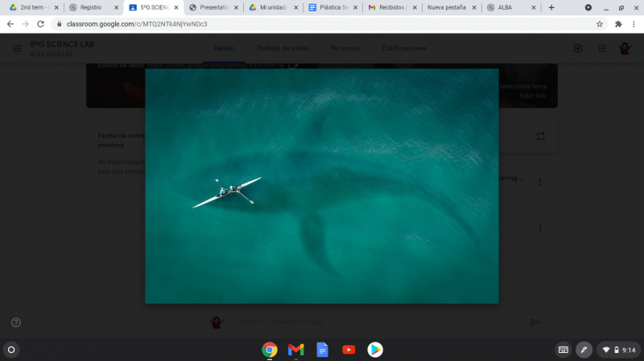644x361 pixels.
Task: Open Play Store from the shelf
Action: [x=375, y=350]
